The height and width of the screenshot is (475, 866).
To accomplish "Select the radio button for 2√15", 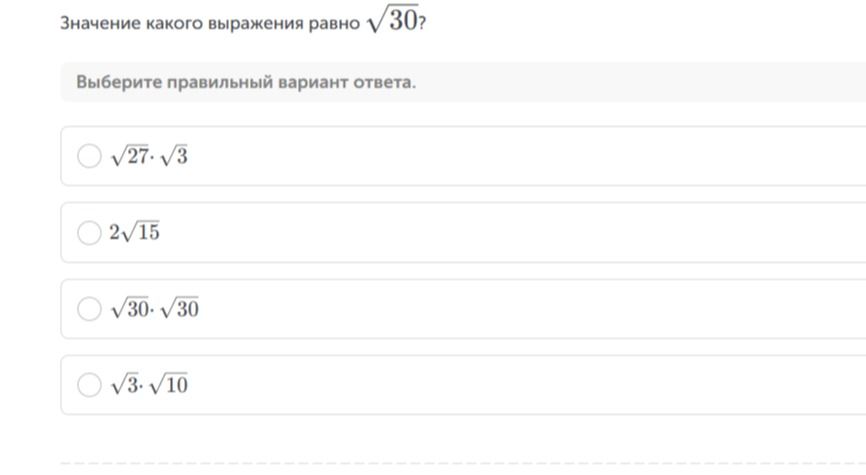I will point(89,233).
